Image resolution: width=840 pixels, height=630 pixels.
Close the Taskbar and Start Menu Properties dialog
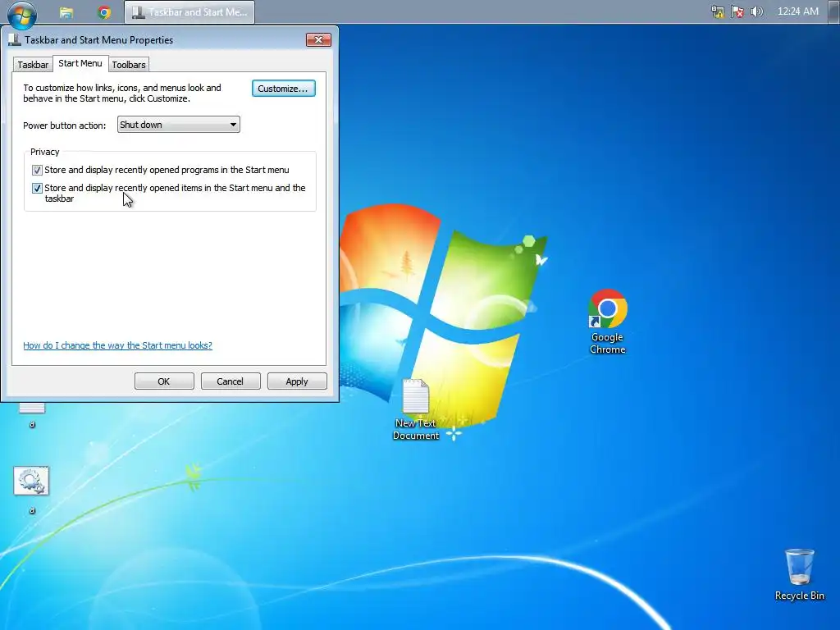click(x=318, y=39)
